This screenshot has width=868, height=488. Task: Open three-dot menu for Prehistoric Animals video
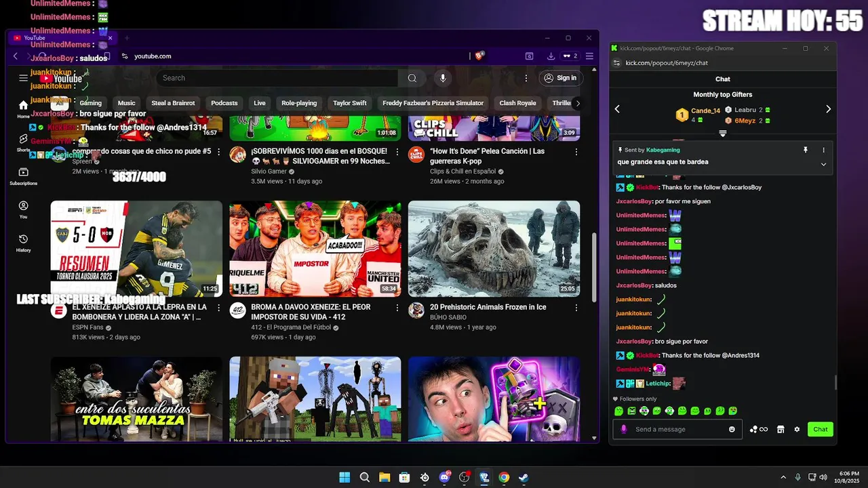576,308
